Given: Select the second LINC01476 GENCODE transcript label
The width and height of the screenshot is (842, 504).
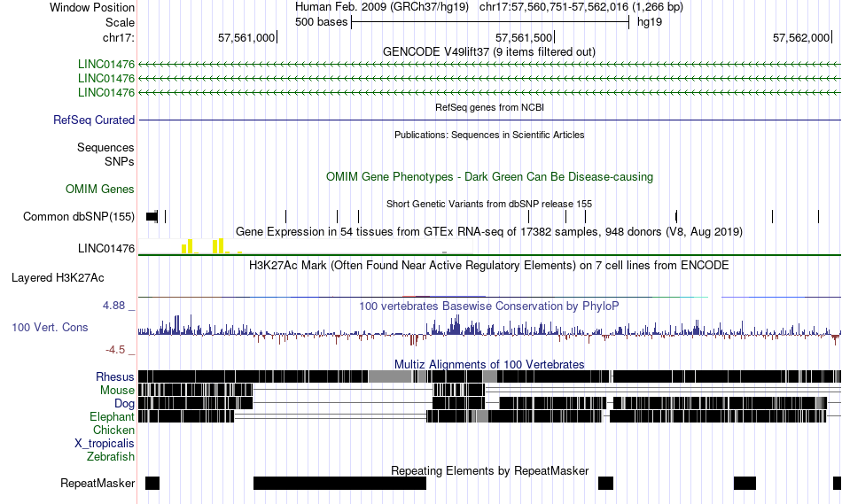Looking at the screenshot, I should tap(106, 78).
